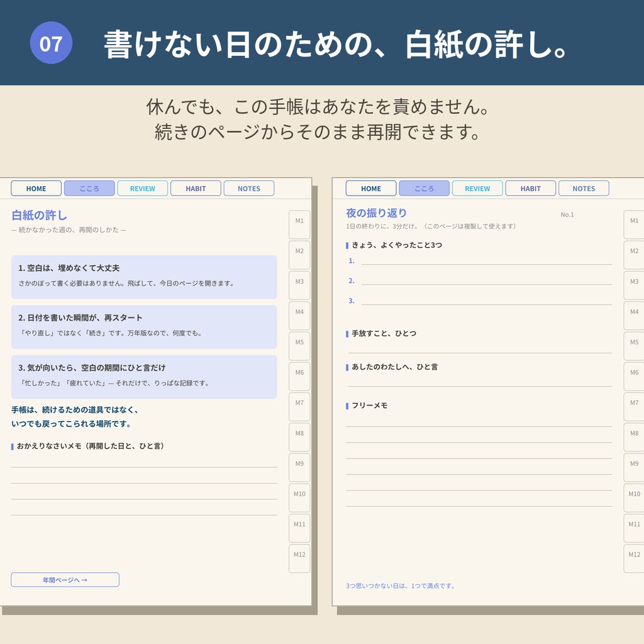This screenshot has height=644, width=644.
Task: Click text 手帳は、続けるための道具ではなく、
Action: click(x=75, y=409)
